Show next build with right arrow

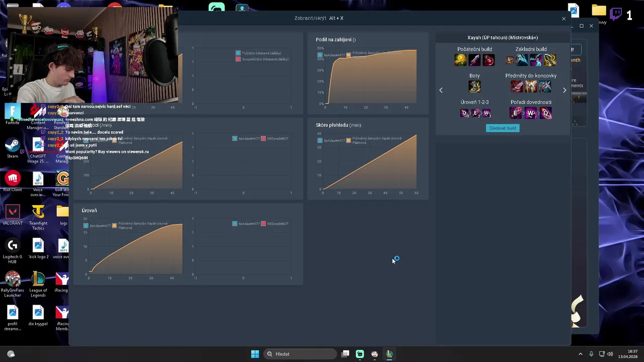click(565, 90)
